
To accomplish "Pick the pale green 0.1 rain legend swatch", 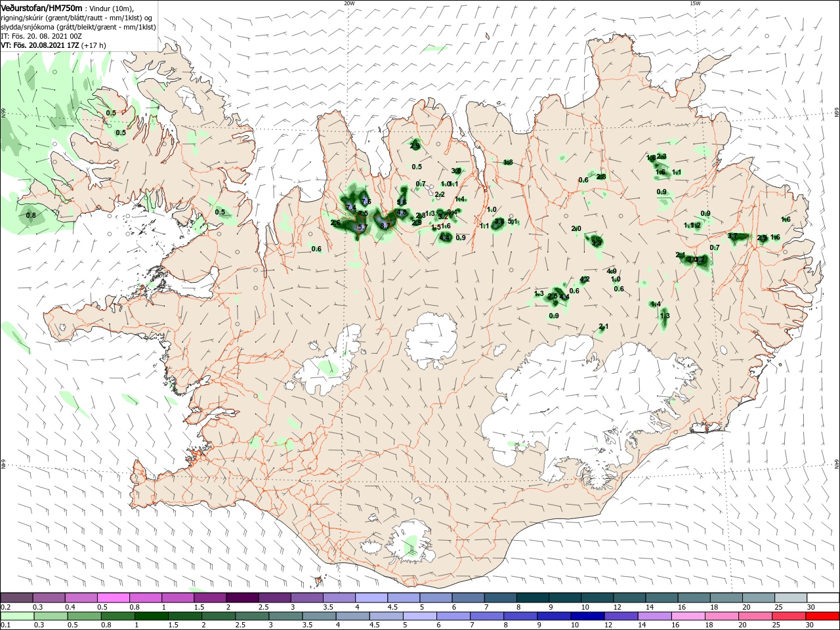I will point(16,616).
